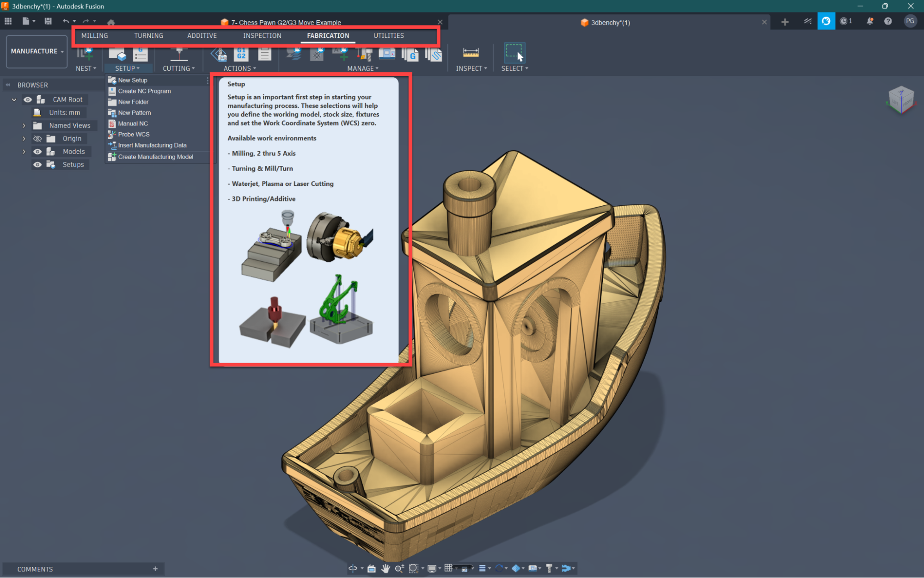The width and height of the screenshot is (924, 578).
Task: Open the SELECT dropdown menu
Action: (514, 68)
